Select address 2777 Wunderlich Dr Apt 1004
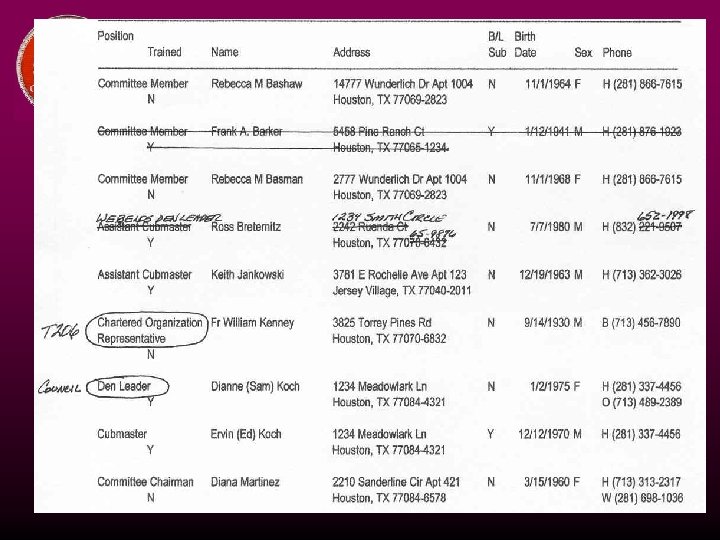 [x=400, y=180]
